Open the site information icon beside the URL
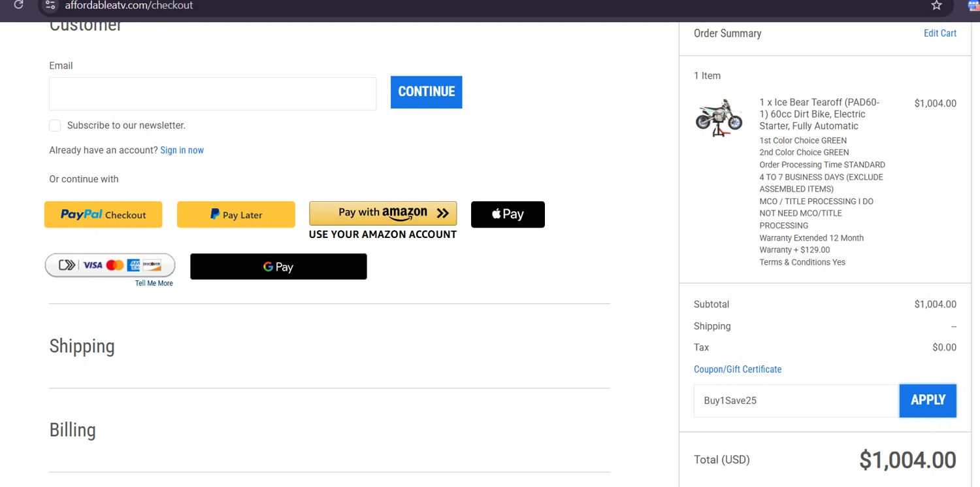Viewport: 980px width, 487px height. click(51, 5)
